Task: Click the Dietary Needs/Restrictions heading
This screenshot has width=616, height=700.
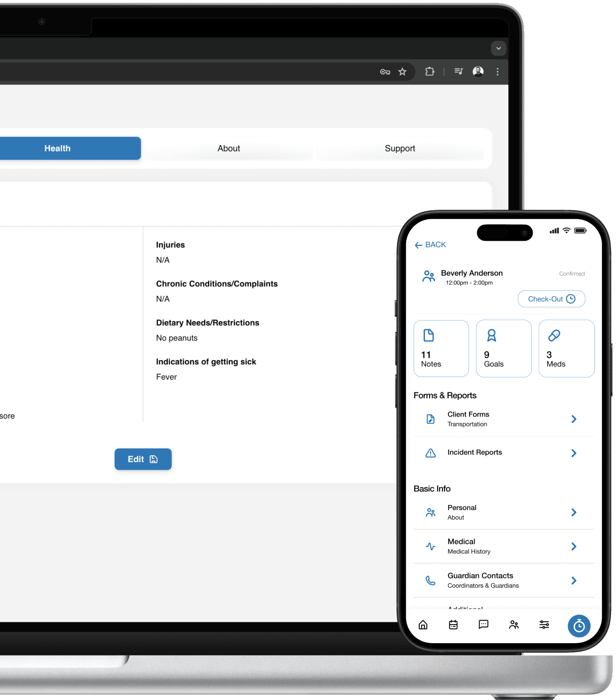Action: coord(208,323)
